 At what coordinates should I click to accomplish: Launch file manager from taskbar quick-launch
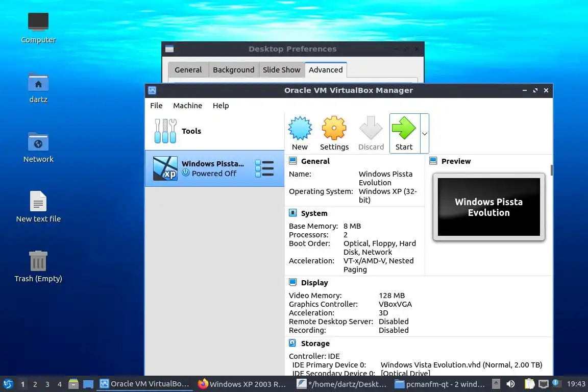[x=73, y=384]
